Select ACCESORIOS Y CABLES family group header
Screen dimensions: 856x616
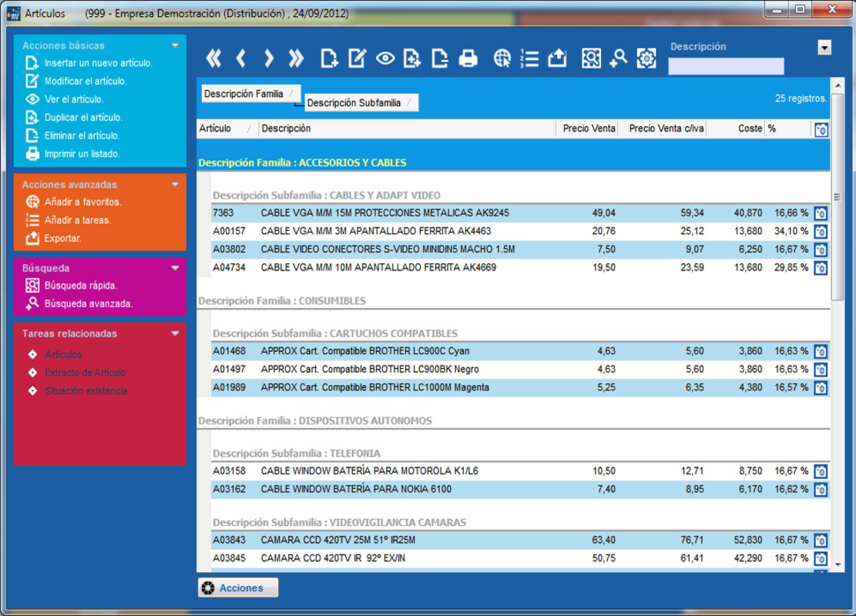513,162
